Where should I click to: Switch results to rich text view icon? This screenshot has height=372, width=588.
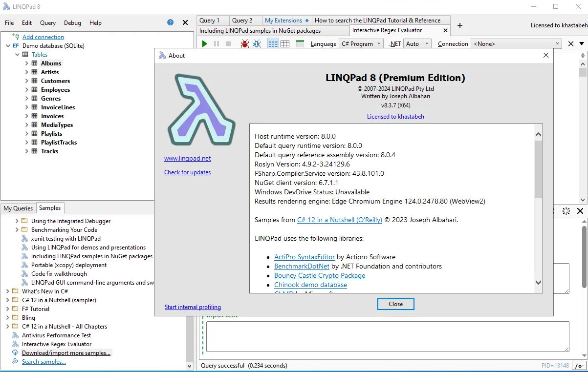pos(273,44)
